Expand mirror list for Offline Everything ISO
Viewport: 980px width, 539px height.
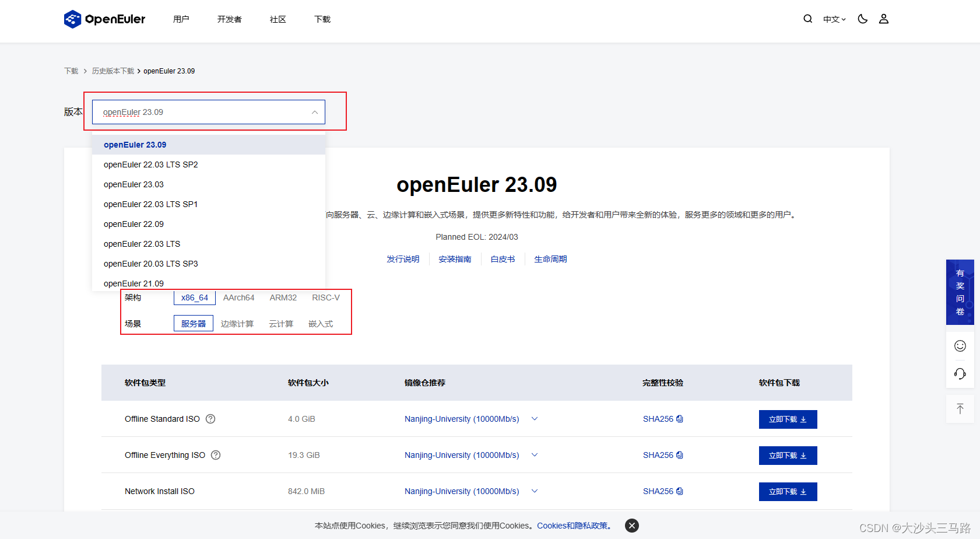pyautogui.click(x=535, y=455)
